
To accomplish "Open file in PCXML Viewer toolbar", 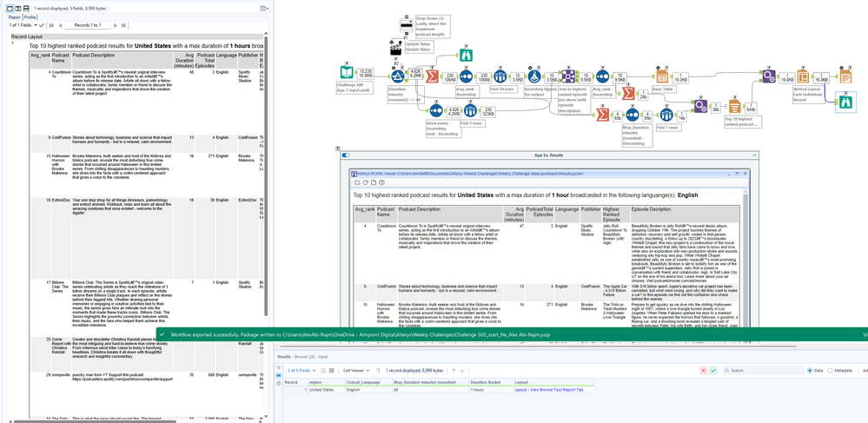I will pos(358,182).
